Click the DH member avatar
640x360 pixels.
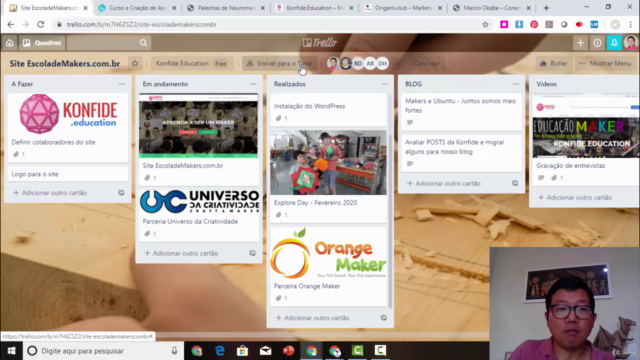click(x=382, y=64)
